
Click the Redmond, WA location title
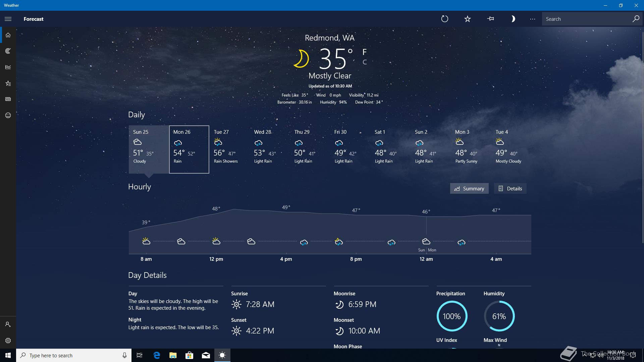pyautogui.click(x=330, y=38)
